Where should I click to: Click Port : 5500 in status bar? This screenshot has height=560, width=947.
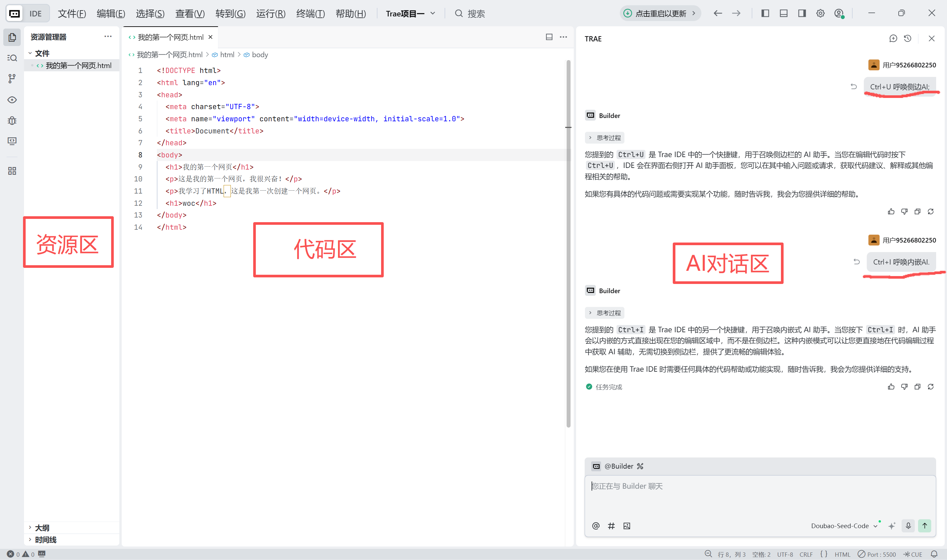(877, 554)
